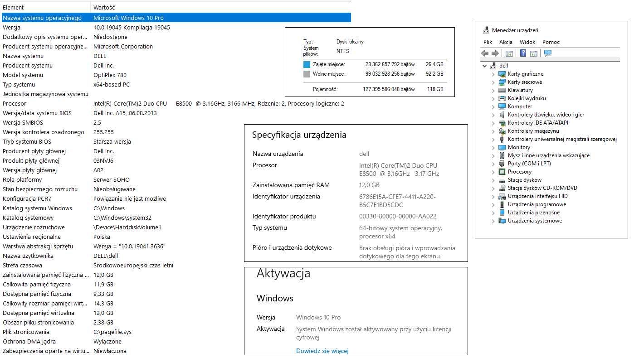The width and height of the screenshot is (644, 358).
Task: Select the Stan bezpiecznego rozruchu row
Action: [x=176, y=189]
